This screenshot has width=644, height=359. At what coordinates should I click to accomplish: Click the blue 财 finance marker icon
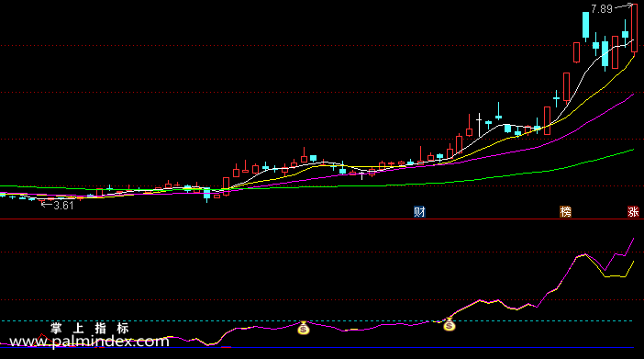pyautogui.click(x=419, y=212)
